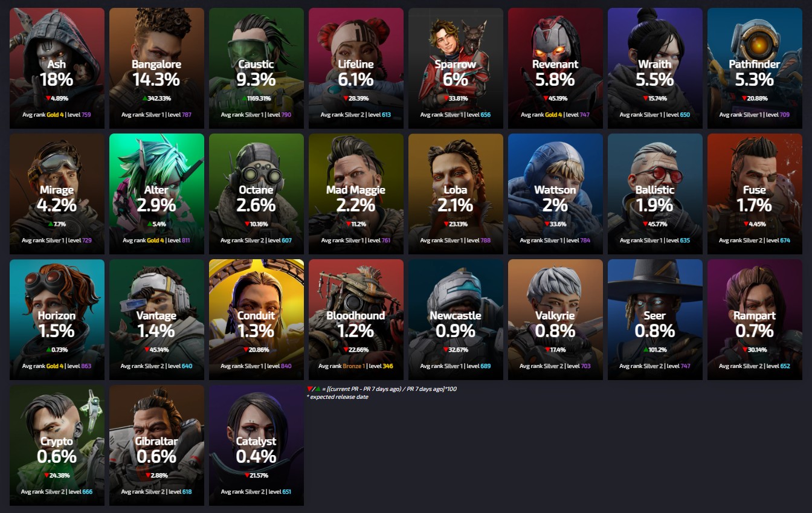The height and width of the screenshot is (513, 812).
Task: Select the Pathfinder robot card
Action: tap(755, 68)
